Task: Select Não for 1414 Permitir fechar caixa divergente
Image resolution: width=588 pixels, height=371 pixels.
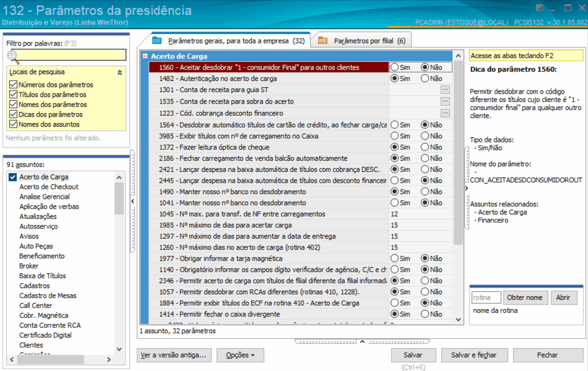Action: click(x=425, y=314)
